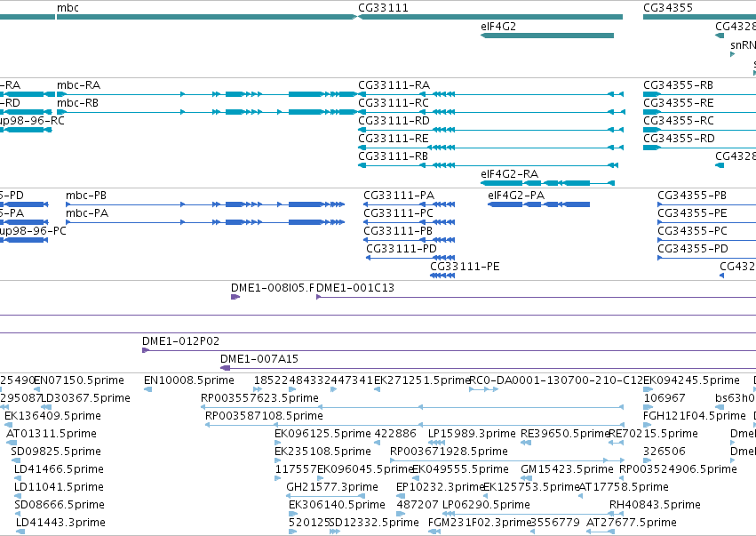Click transcript CG33111-RA label

coord(394,85)
